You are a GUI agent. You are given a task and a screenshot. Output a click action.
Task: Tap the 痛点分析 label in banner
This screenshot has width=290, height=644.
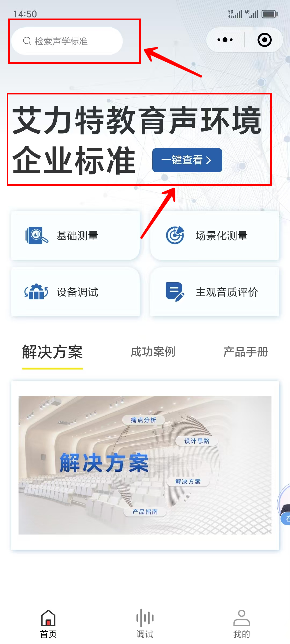coord(143,420)
